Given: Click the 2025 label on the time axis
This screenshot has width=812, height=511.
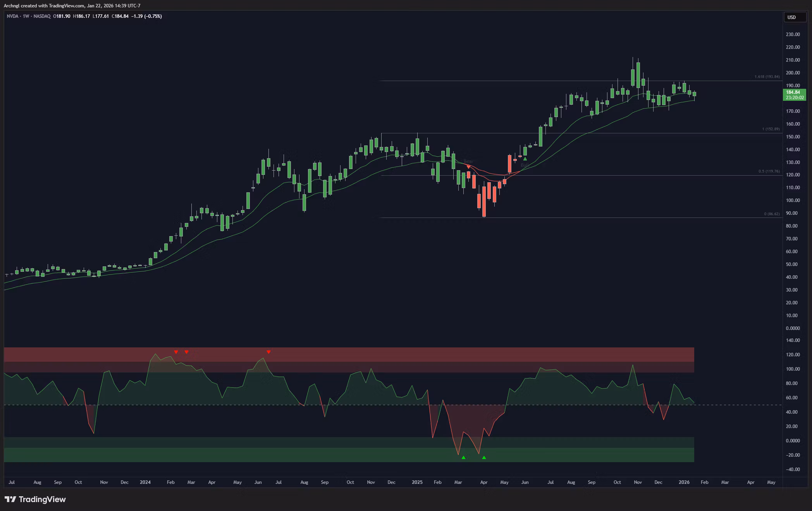Looking at the screenshot, I should pyautogui.click(x=417, y=482).
